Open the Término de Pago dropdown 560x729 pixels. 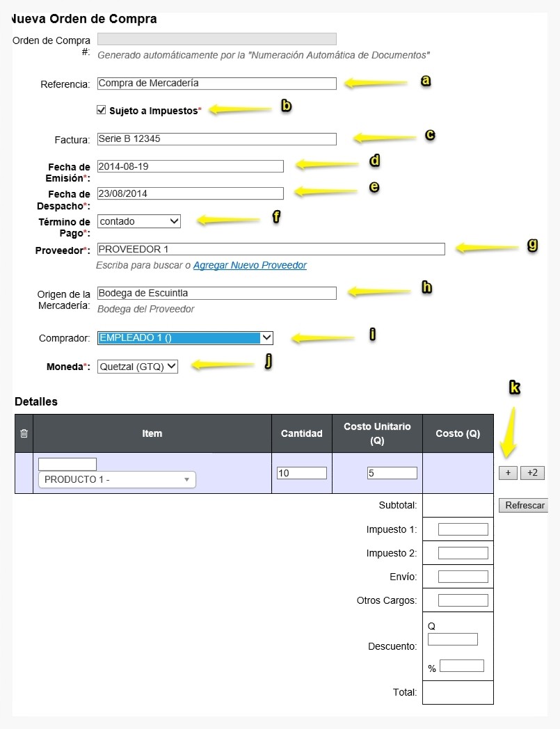pyautogui.click(x=139, y=221)
